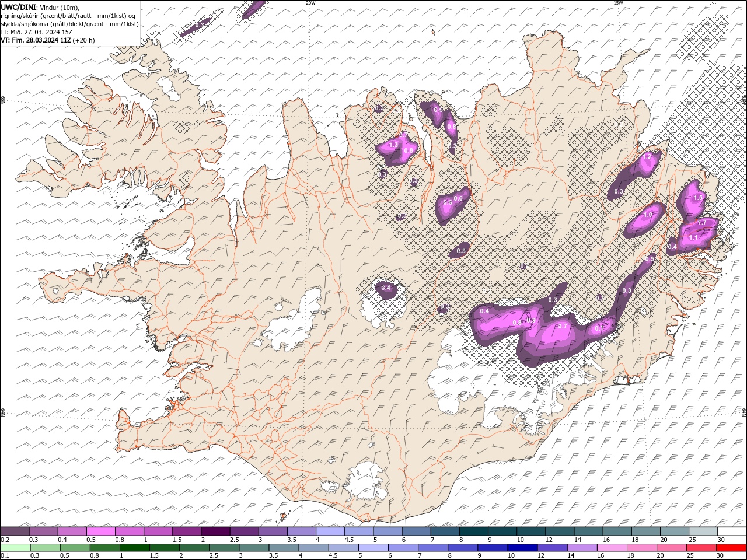Click the dark teal top-row swatch between 8 and 9
This screenshot has width=747, height=560.
pos(474,531)
